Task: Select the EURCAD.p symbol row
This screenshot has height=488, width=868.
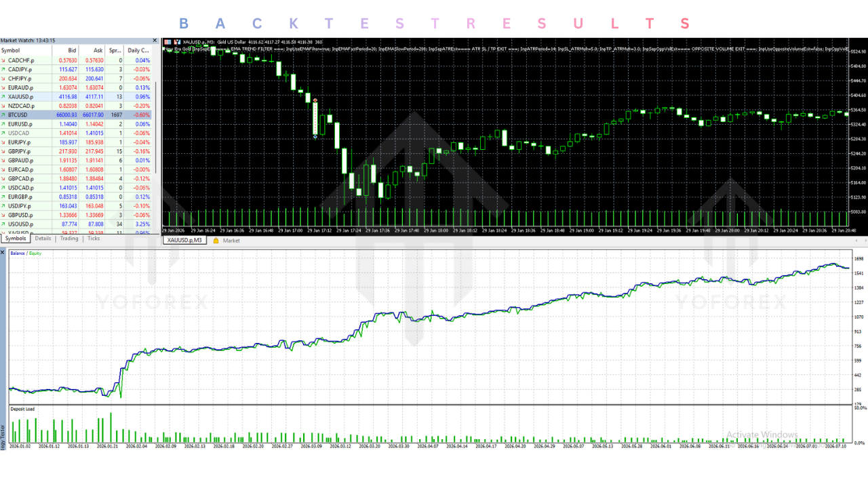Action: [x=76, y=169]
